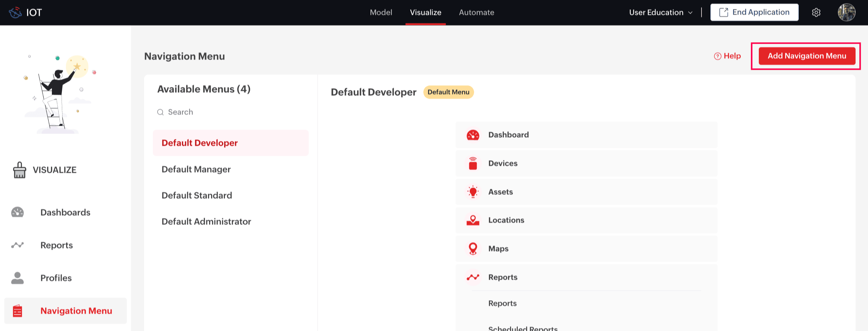Select the Reports group in menu list
Viewport: 868px width, 331px height.
tap(503, 277)
